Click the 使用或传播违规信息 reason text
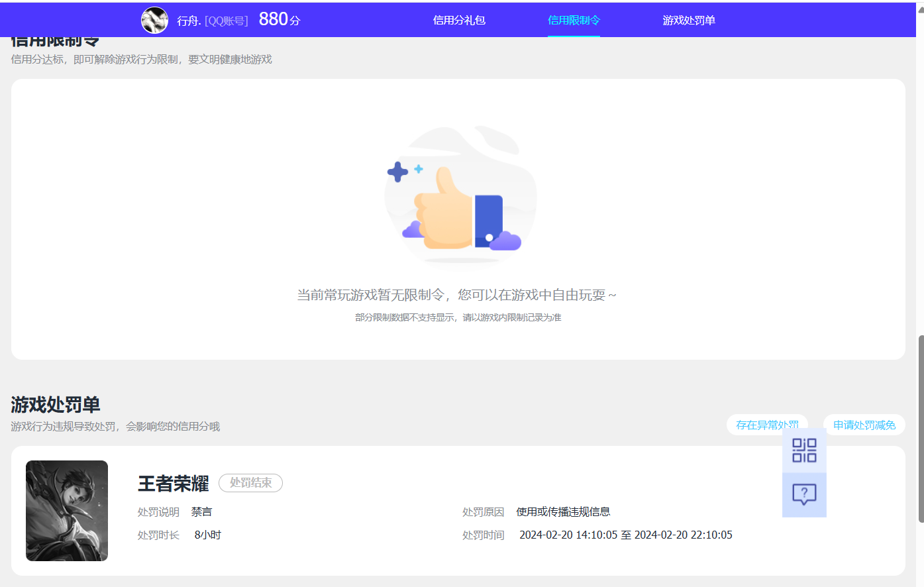 click(563, 511)
